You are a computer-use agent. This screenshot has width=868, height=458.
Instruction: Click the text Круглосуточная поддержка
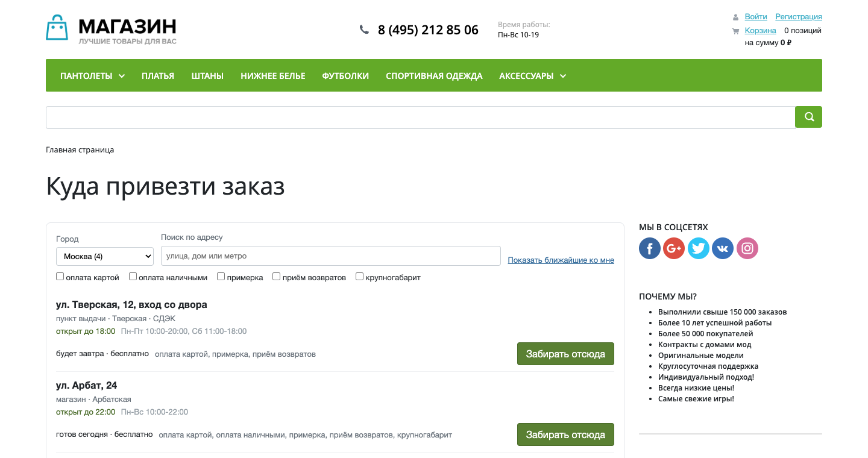[x=708, y=366]
